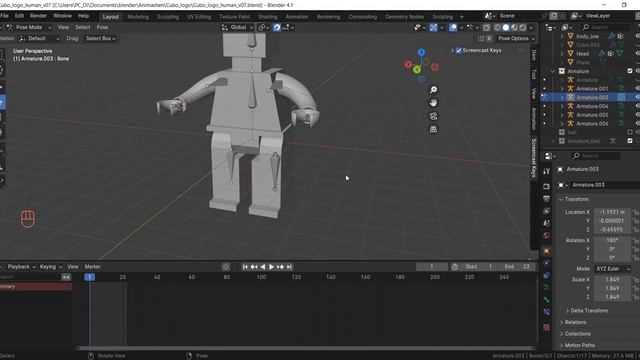Switch to material preview shading
Image resolution: width=640 pixels, height=360 pixels.
(x=514, y=27)
